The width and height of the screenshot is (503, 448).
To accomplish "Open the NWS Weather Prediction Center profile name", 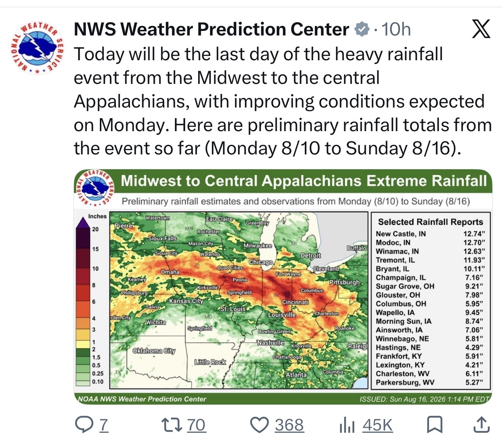I will click(211, 29).
